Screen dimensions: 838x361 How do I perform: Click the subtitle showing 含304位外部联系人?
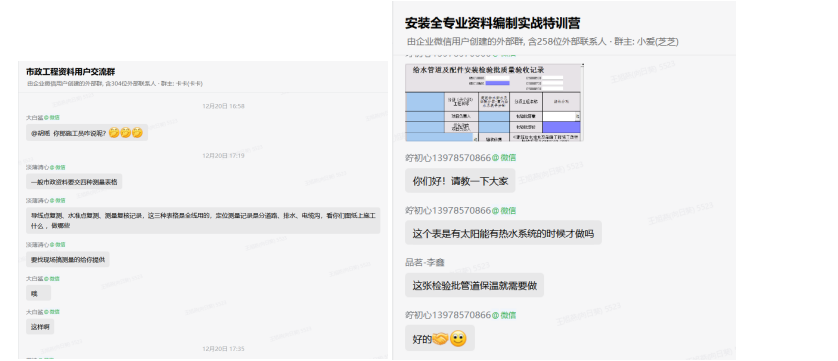pyautogui.click(x=115, y=84)
